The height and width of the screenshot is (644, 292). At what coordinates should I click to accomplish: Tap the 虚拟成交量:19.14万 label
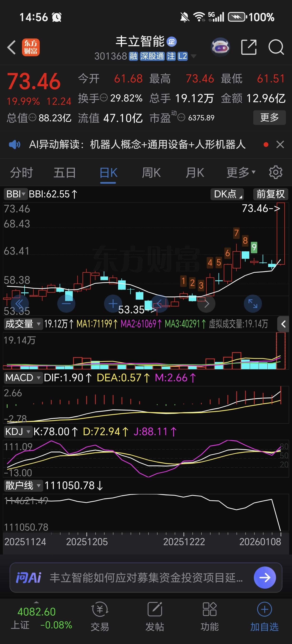238,324
